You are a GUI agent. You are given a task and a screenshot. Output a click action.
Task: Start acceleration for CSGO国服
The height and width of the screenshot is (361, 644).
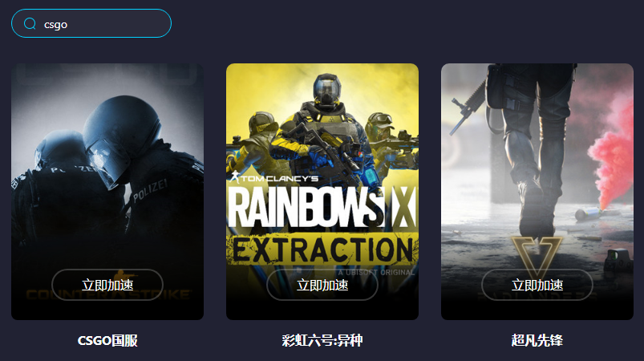pyautogui.click(x=107, y=285)
